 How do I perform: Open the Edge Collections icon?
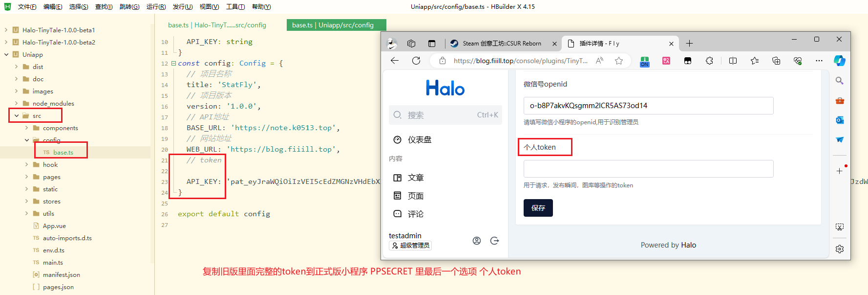[x=776, y=61]
